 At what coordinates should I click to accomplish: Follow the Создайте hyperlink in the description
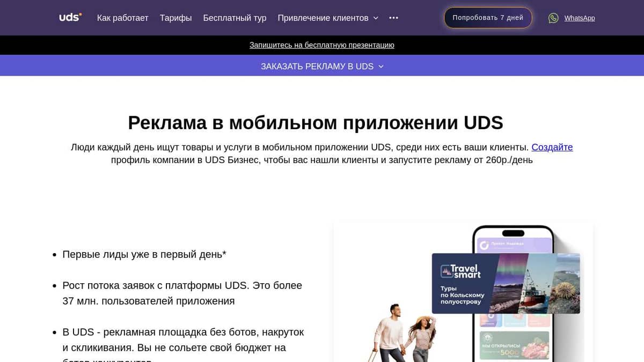(x=552, y=147)
